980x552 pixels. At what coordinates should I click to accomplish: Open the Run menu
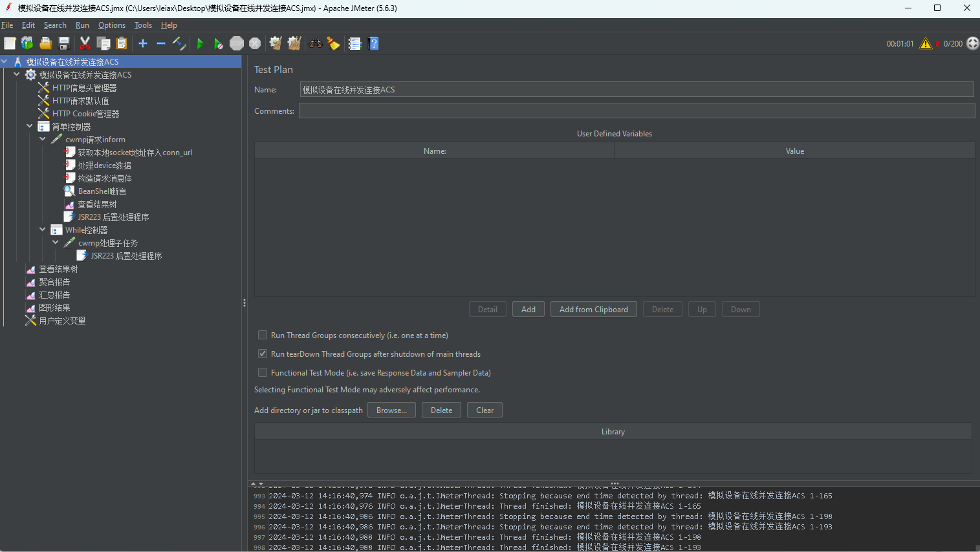pyautogui.click(x=82, y=25)
